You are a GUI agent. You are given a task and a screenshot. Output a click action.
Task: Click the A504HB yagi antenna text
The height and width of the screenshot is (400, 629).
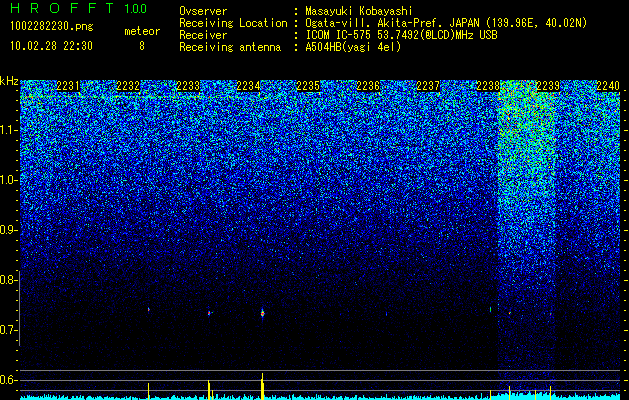[x=353, y=47]
